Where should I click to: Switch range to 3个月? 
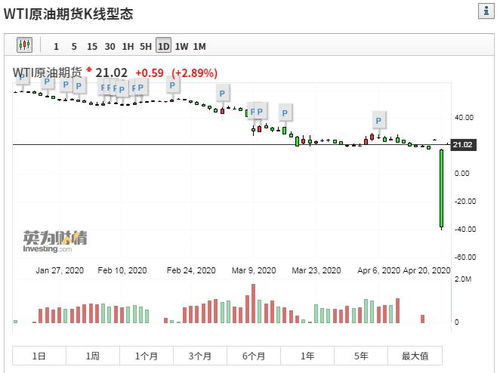coord(200,356)
